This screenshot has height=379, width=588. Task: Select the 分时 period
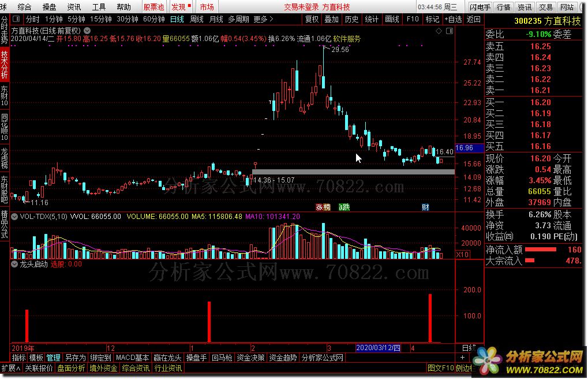pyautogui.click(x=32, y=19)
